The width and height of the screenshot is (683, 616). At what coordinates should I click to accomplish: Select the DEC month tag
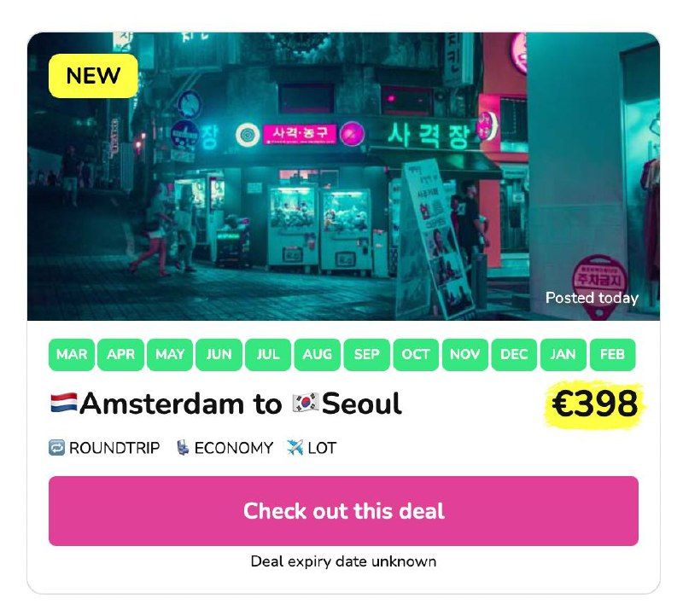[514, 355]
